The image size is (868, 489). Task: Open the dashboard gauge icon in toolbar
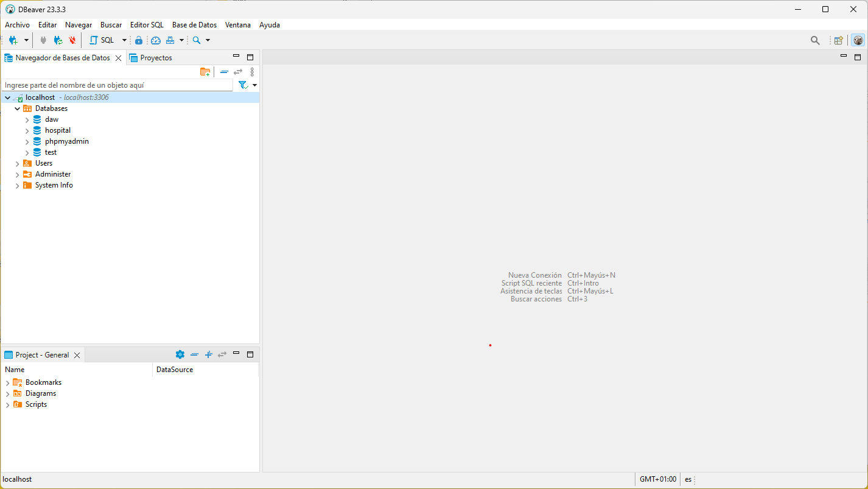coord(156,40)
